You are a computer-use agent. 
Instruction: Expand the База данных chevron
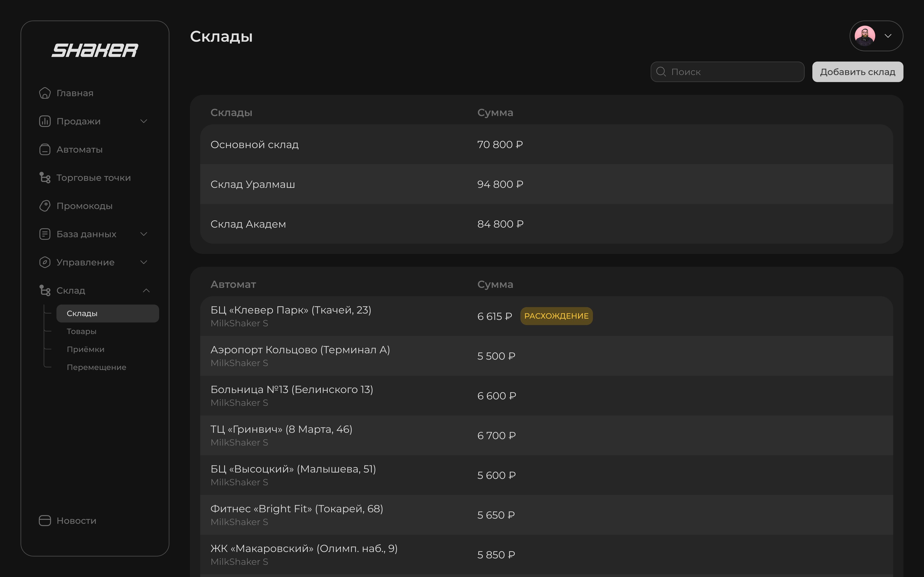click(144, 234)
